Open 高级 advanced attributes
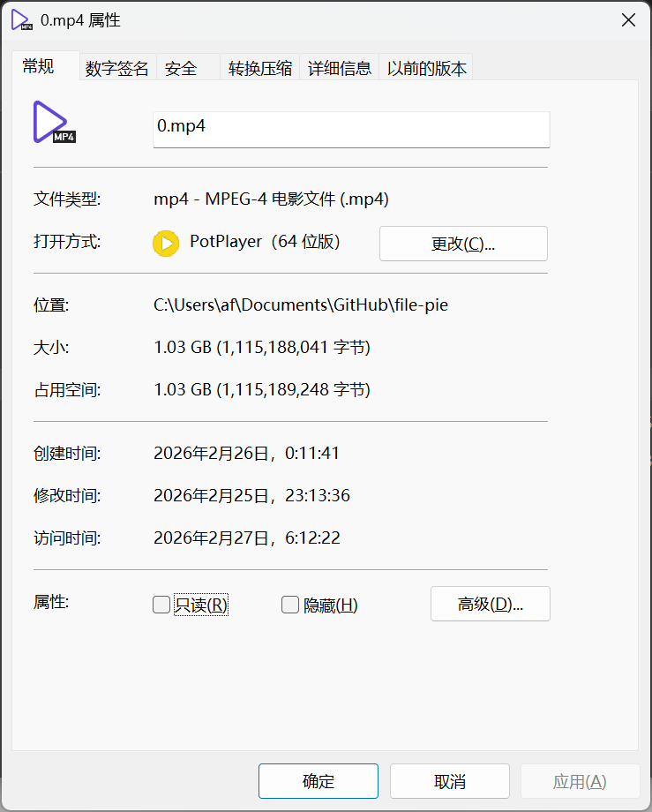This screenshot has width=652, height=812. [x=490, y=605]
